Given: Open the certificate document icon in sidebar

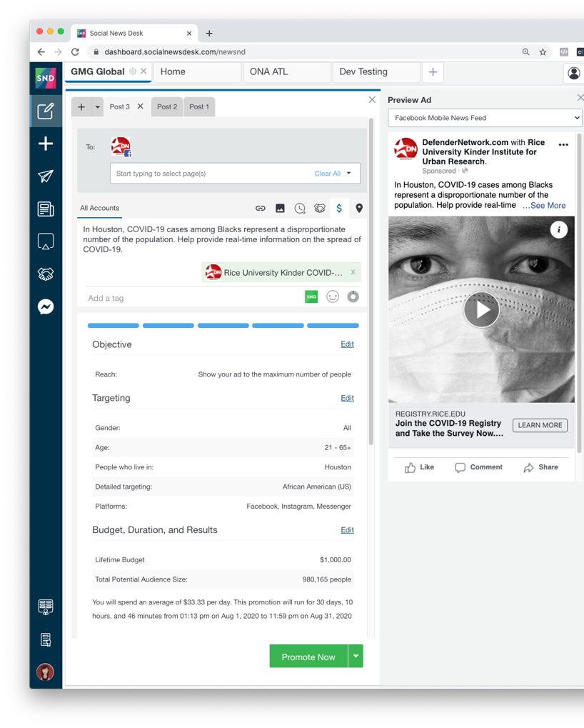Looking at the screenshot, I should (x=46, y=640).
